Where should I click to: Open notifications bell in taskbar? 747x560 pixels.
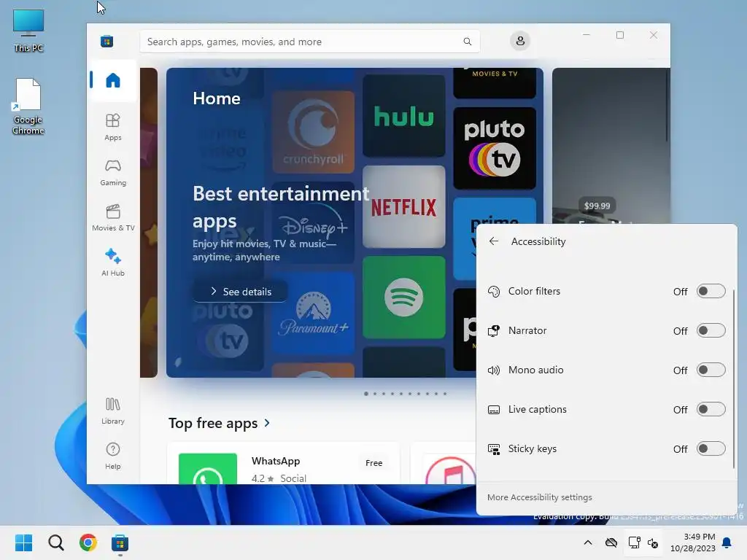coord(727,542)
